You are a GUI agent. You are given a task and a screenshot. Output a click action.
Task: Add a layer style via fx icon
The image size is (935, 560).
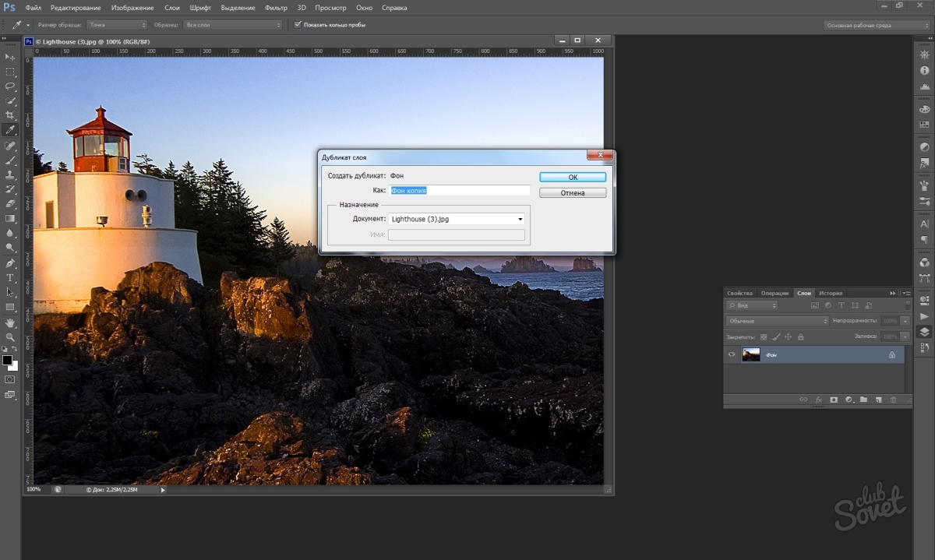818,400
